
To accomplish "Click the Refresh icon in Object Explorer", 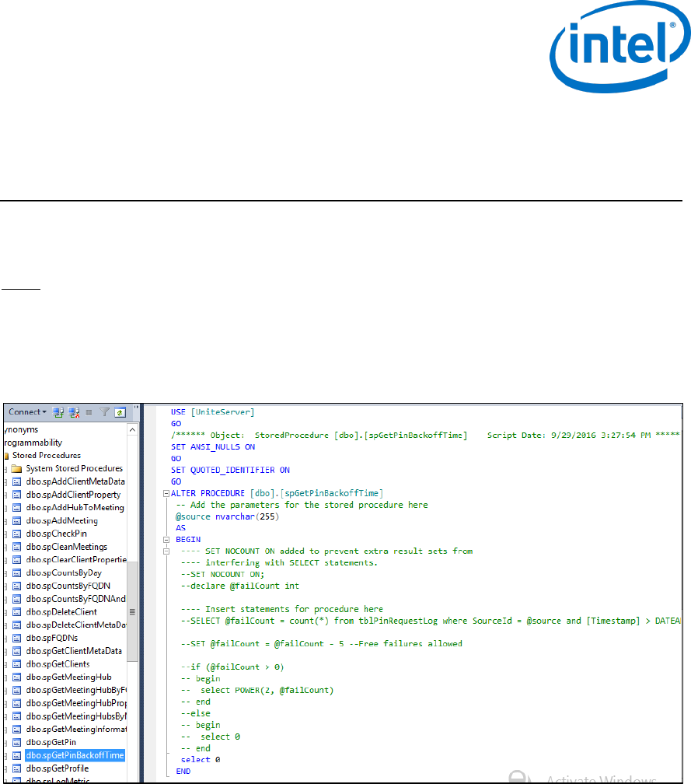I will [120, 411].
